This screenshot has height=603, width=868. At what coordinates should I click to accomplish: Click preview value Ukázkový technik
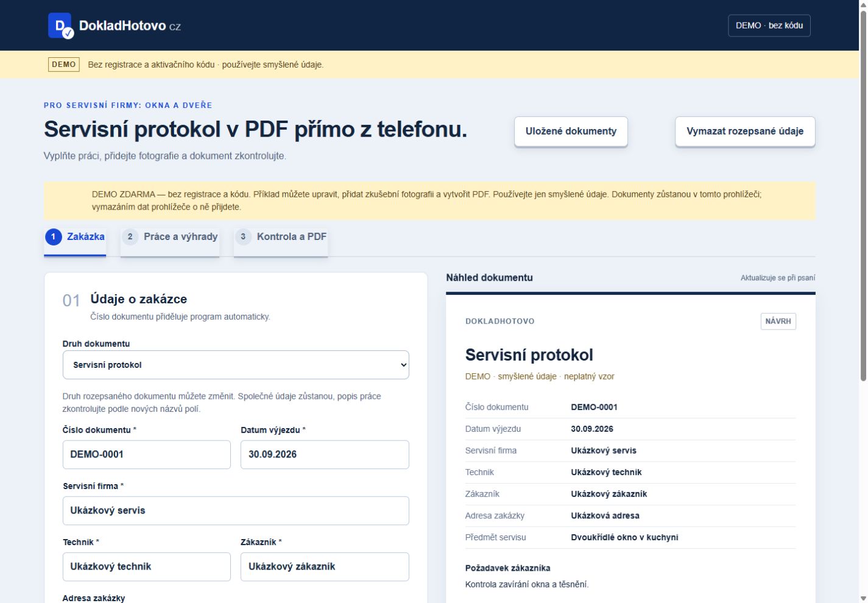coord(606,472)
